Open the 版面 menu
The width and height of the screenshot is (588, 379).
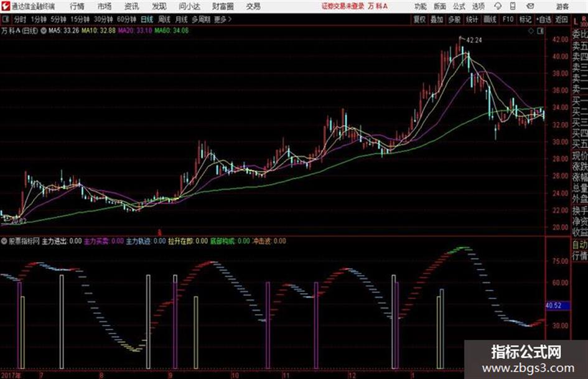[439, 6]
